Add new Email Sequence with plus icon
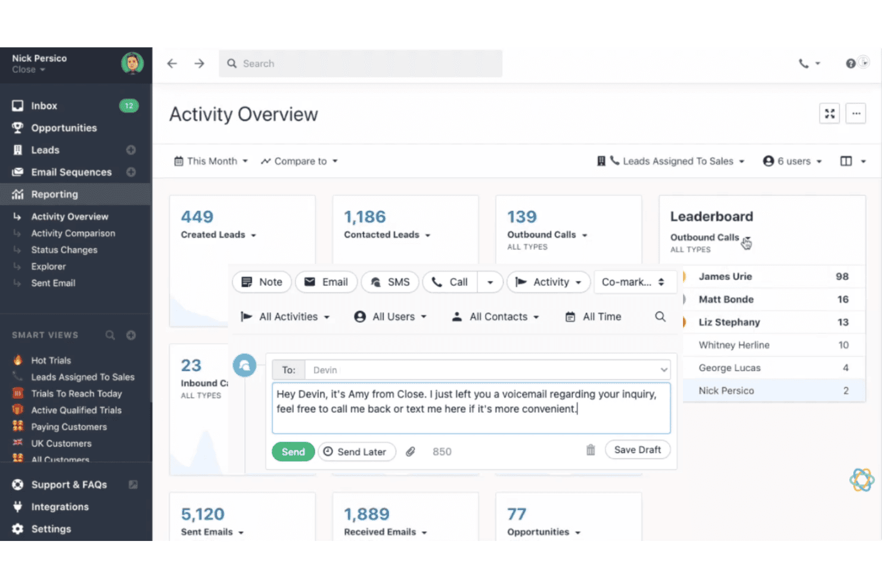Viewport: 882px width, 588px height. pos(131,172)
